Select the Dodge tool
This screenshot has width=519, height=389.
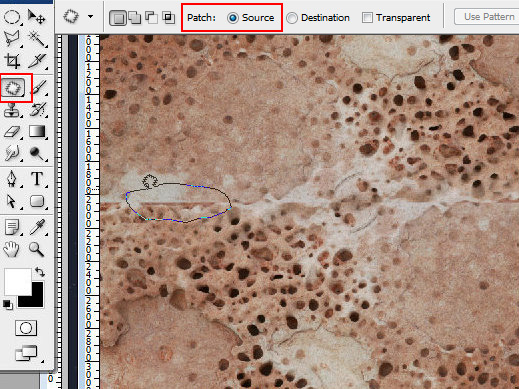(x=37, y=153)
